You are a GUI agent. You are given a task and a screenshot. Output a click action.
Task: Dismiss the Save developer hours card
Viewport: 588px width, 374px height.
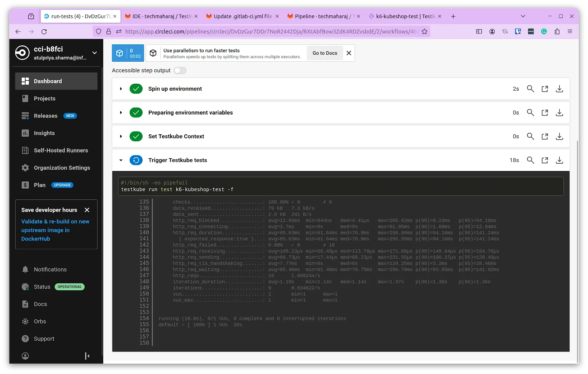[x=87, y=210]
